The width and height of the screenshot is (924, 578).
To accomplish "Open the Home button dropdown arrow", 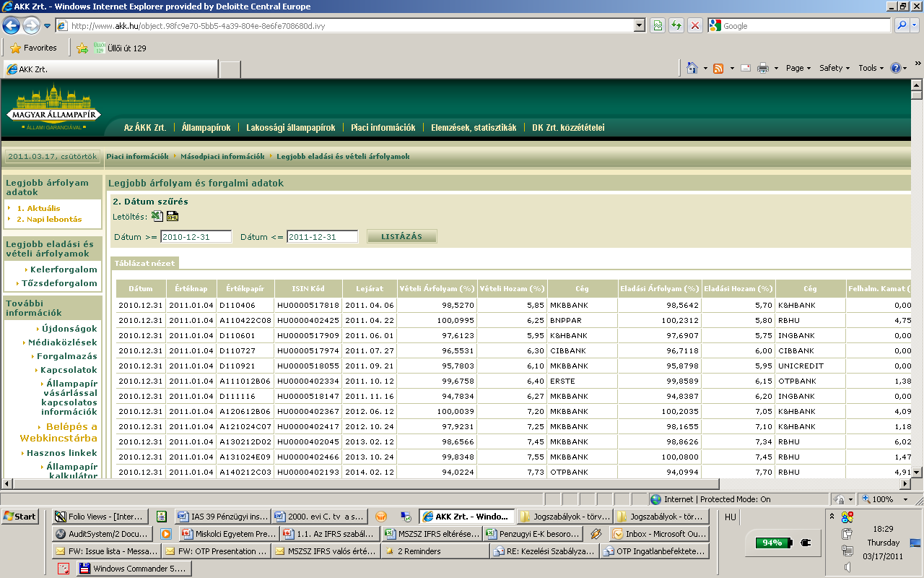I will (705, 68).
